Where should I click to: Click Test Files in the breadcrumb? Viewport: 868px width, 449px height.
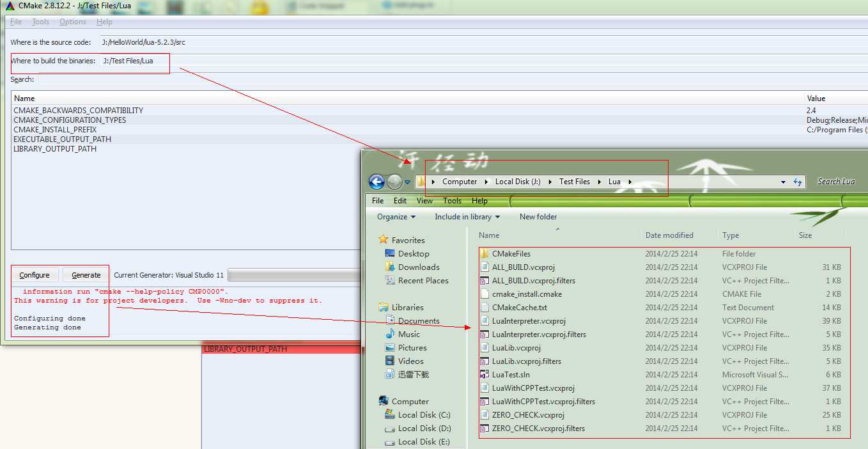point(575,182)
